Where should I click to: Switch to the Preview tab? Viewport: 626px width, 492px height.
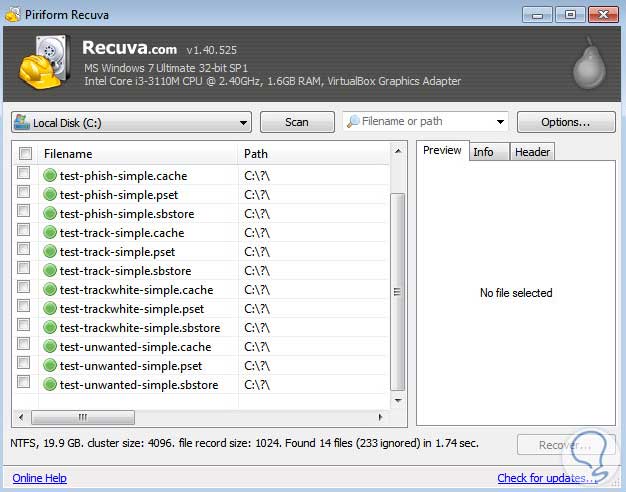(442, 151)
